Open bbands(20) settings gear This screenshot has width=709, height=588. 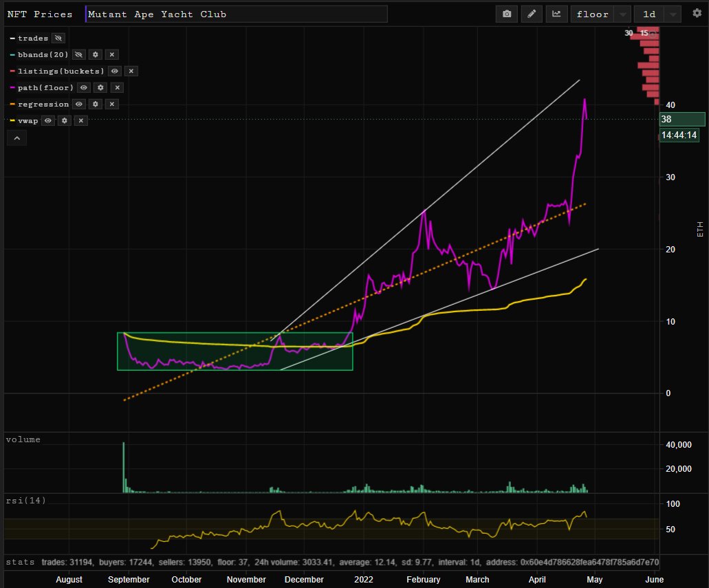[96, 55]
